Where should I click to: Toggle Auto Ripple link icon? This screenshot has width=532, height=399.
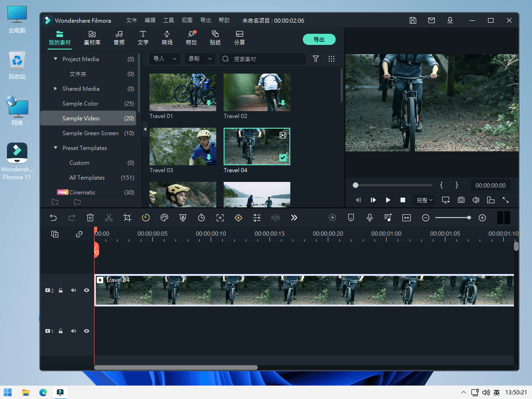click(x=79, y=234)
